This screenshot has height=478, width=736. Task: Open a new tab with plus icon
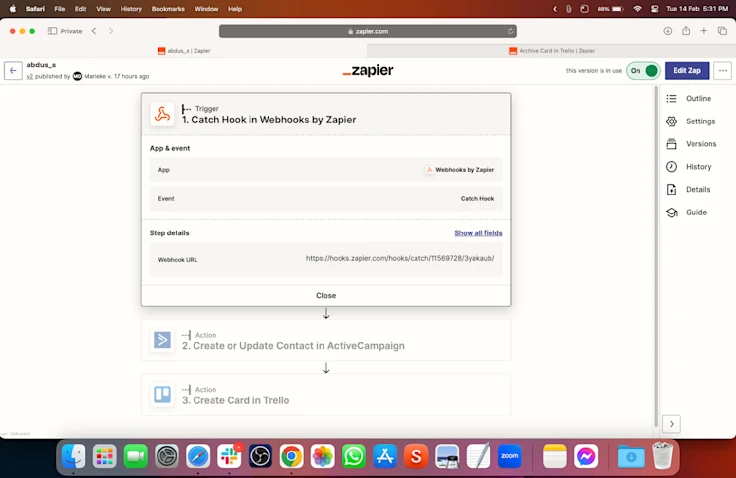point(704,31)
